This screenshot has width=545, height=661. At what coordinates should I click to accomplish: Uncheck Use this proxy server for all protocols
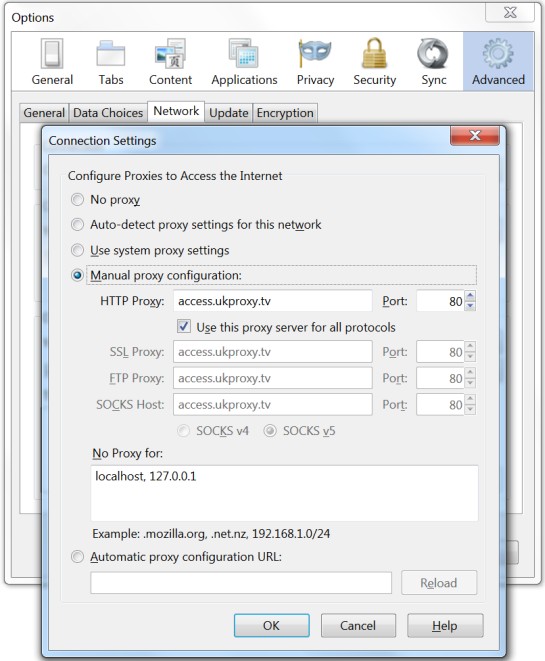(184, 327)
